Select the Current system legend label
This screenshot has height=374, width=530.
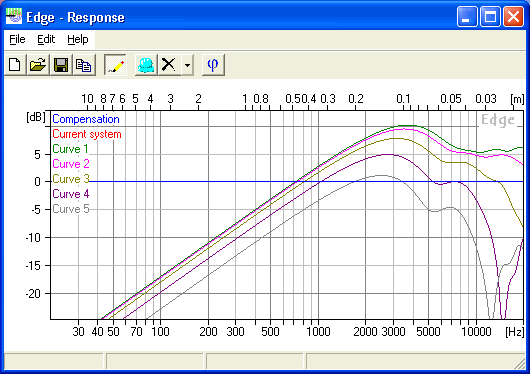[87, 134]
